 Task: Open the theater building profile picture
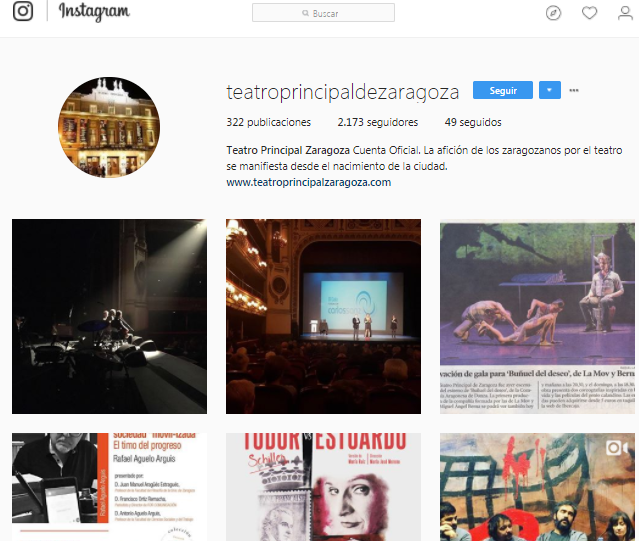pos(109,128)
